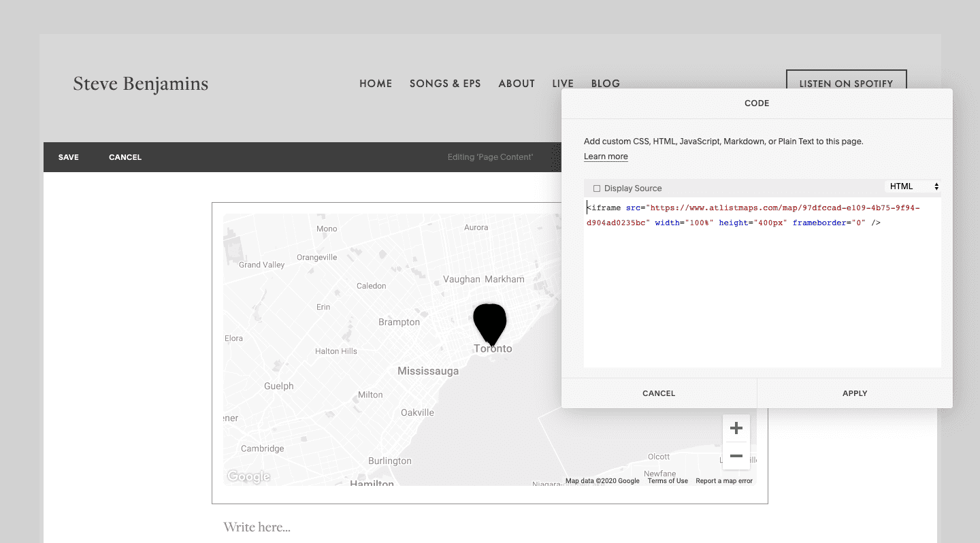Go to the Songs & EPs page
Viewport: 980px width, 543px height.
pos(445,84)
